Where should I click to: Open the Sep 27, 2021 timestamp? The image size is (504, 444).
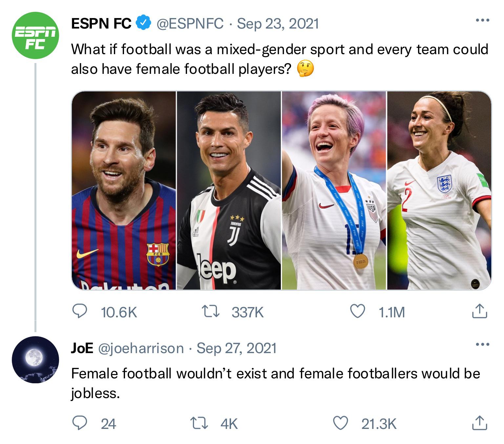[x=236, y=348]
